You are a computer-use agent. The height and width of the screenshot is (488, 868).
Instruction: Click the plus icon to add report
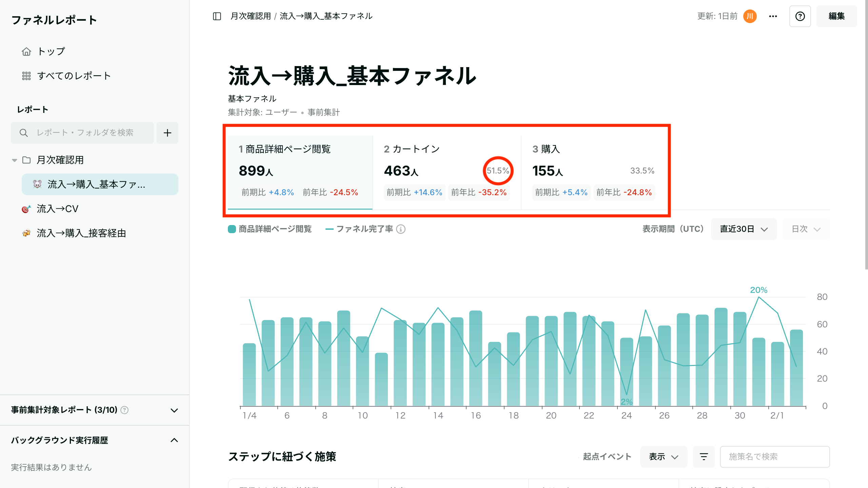click(167, 133)
